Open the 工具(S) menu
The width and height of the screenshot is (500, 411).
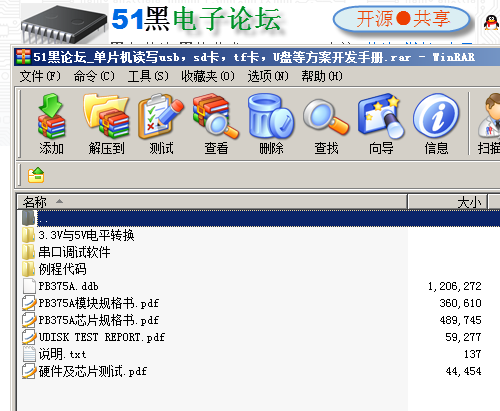tap(148, 76)
